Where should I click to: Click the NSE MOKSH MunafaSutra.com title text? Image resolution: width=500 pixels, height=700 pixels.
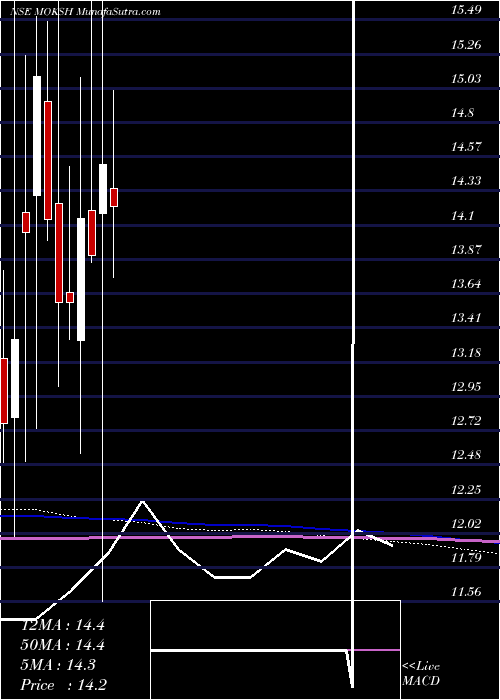click(85, 11)
